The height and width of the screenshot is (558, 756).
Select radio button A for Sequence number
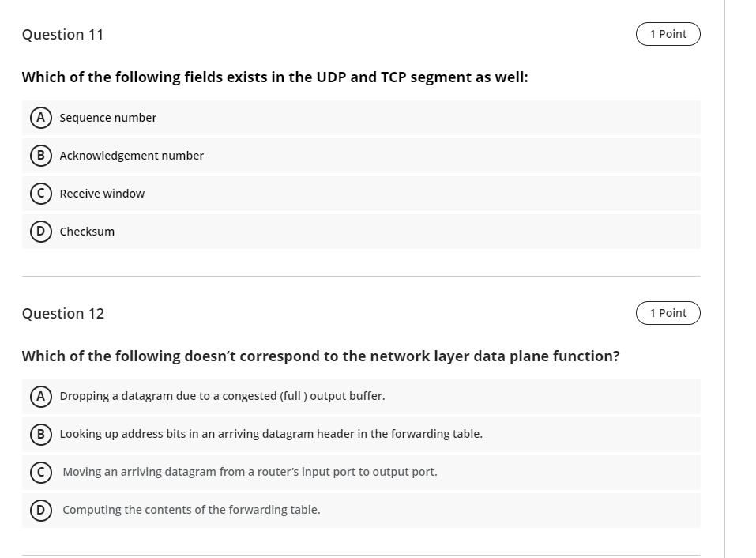40,117
